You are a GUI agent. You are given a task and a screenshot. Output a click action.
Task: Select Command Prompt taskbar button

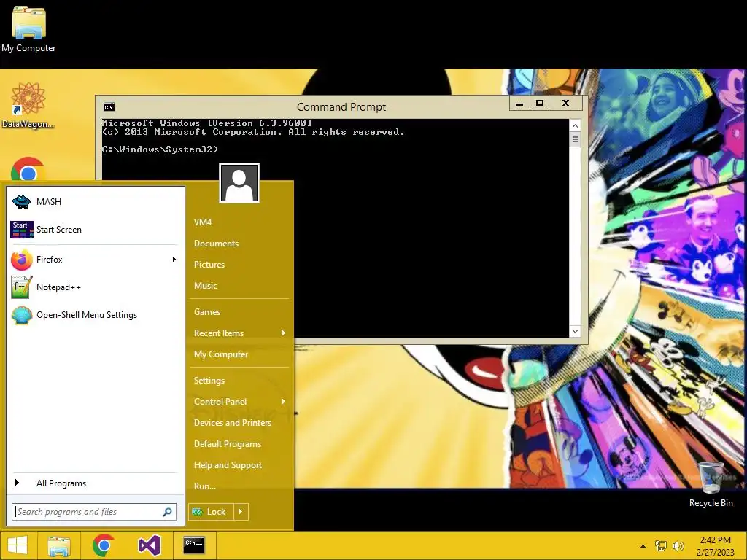[194, 545]
